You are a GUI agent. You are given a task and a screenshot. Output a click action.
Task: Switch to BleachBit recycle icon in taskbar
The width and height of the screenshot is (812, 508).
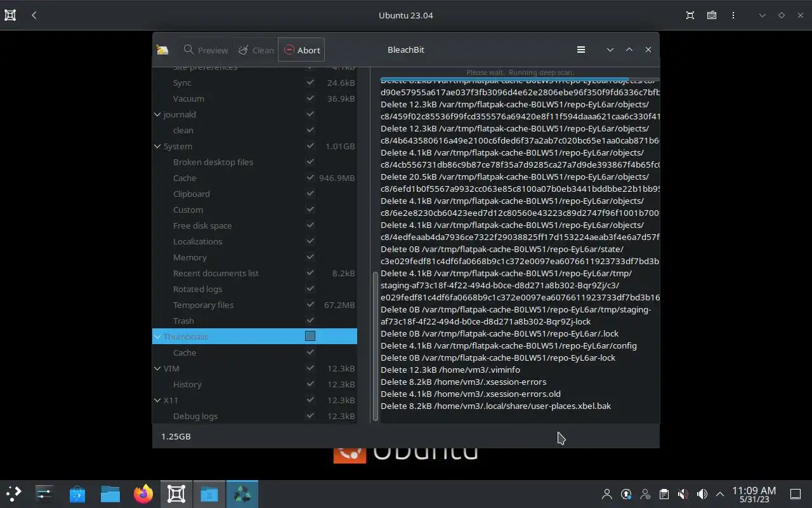click(242, 494)
